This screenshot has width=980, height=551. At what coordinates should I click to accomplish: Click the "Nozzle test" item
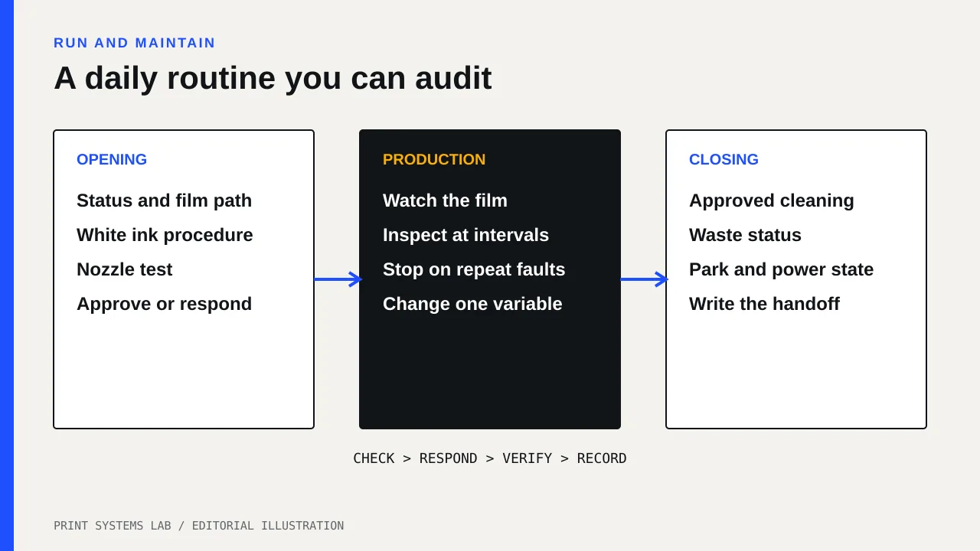[x=124, y=269]
